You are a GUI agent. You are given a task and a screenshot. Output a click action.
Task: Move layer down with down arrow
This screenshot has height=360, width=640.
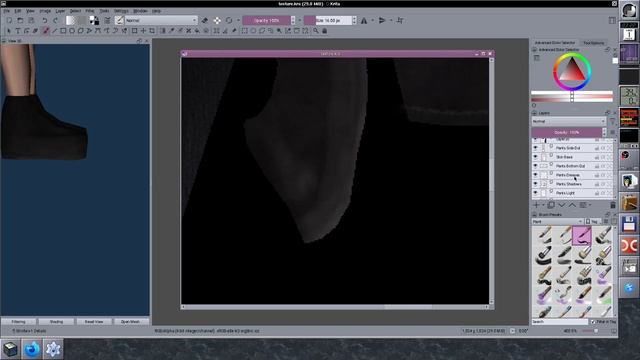tap(562, 205)
